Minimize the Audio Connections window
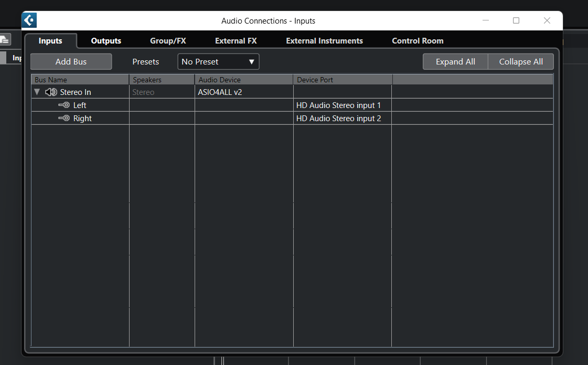 [x=486, y=20]
